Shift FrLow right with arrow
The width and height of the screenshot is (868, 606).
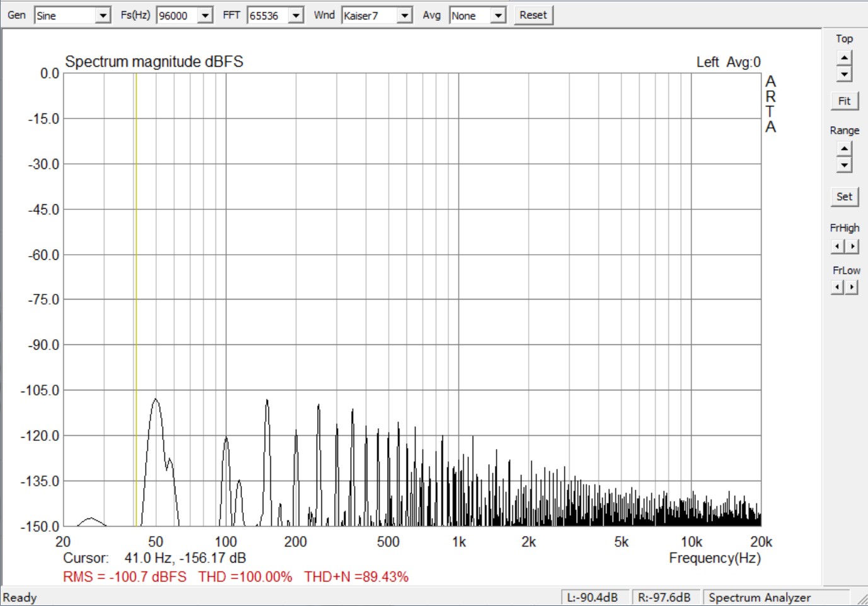(x=852, y=288)
